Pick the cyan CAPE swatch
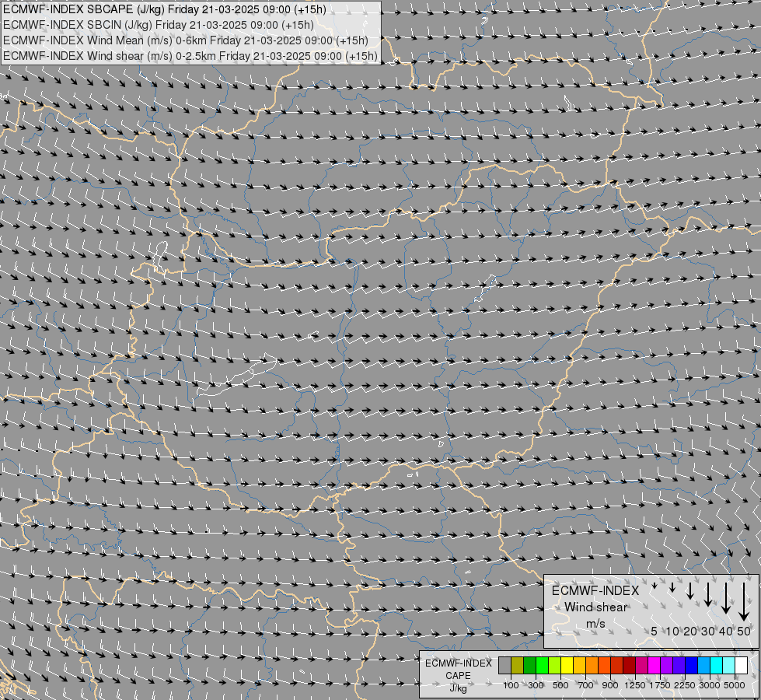Image resolution: width=761 pixels, height=700 pixels. 717,666
